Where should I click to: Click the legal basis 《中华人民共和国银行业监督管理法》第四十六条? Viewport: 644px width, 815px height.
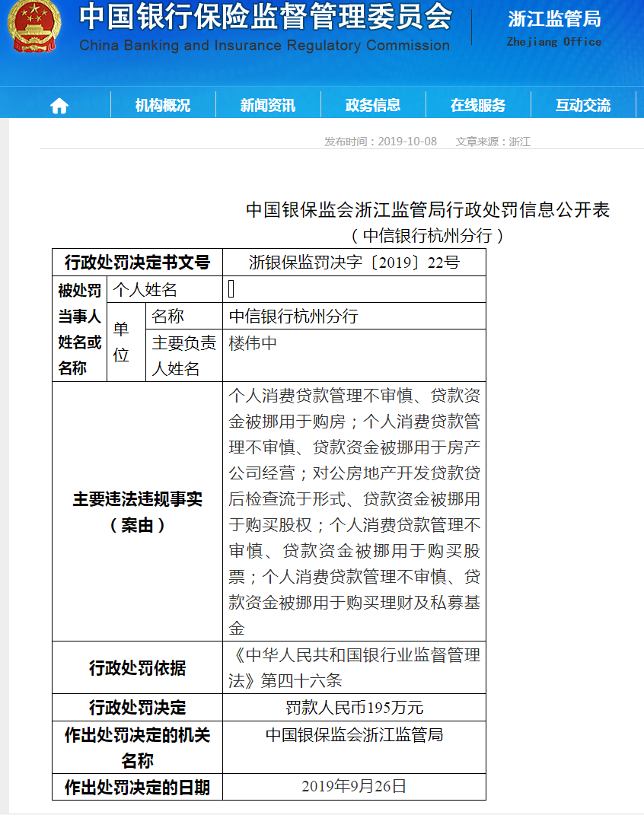(x=354, y=667)
